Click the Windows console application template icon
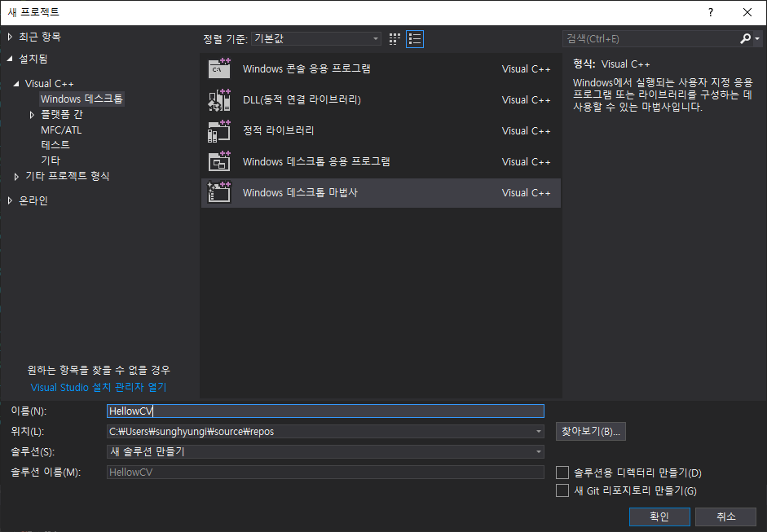The width and height of the screenshot is (767, 532). pos(219,68)
